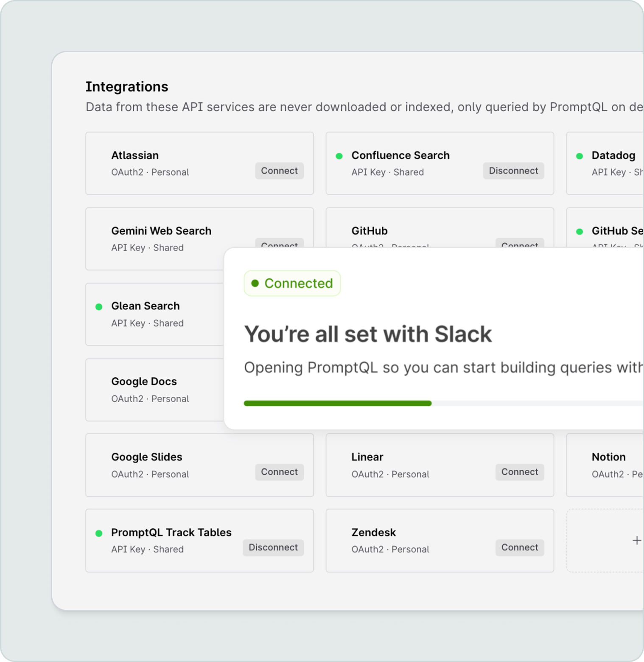Image resolution: width=644 pixels, height=662 pixels.
Task: Disconnect PromptQL Track Tables
Action: (x=273, y=547)
